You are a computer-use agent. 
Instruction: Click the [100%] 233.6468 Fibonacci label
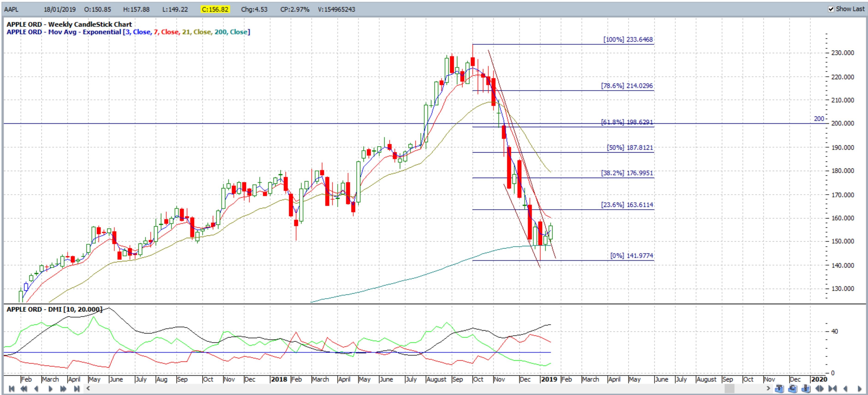point(628,40)
